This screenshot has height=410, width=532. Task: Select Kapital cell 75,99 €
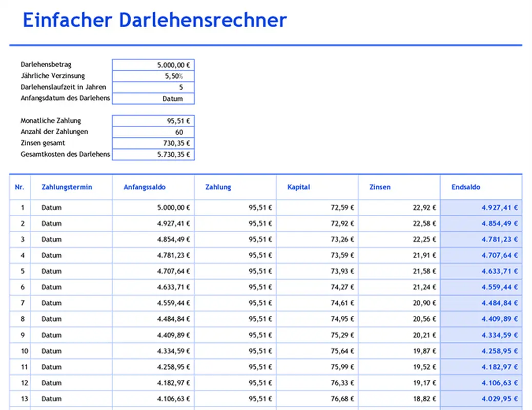[x=317, y=367]
